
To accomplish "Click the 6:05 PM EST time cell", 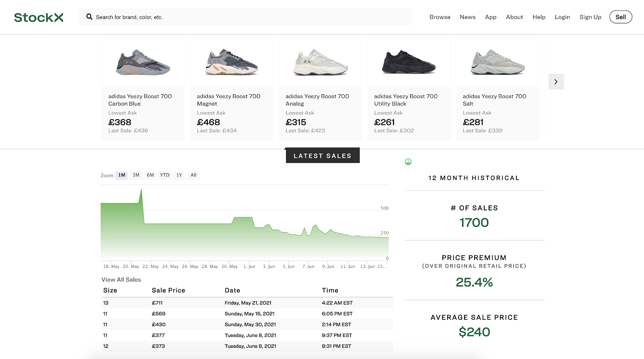I will pos(337,314).
